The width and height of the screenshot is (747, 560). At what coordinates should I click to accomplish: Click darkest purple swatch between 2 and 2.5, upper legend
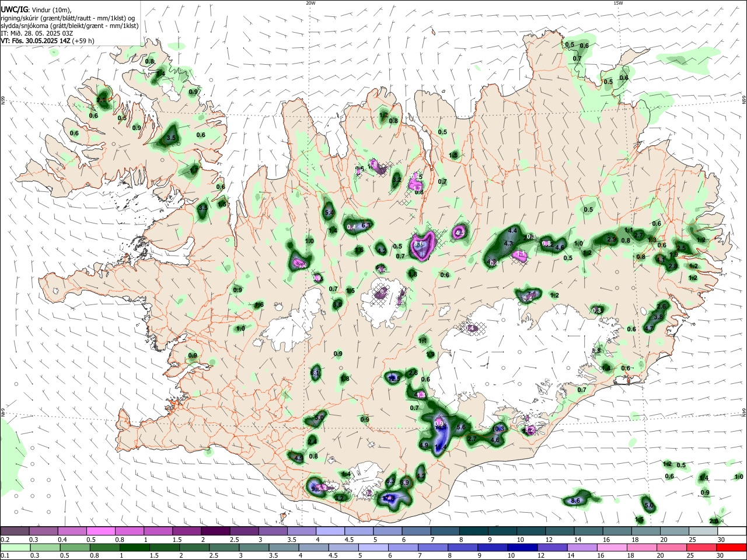coord(215,531)
